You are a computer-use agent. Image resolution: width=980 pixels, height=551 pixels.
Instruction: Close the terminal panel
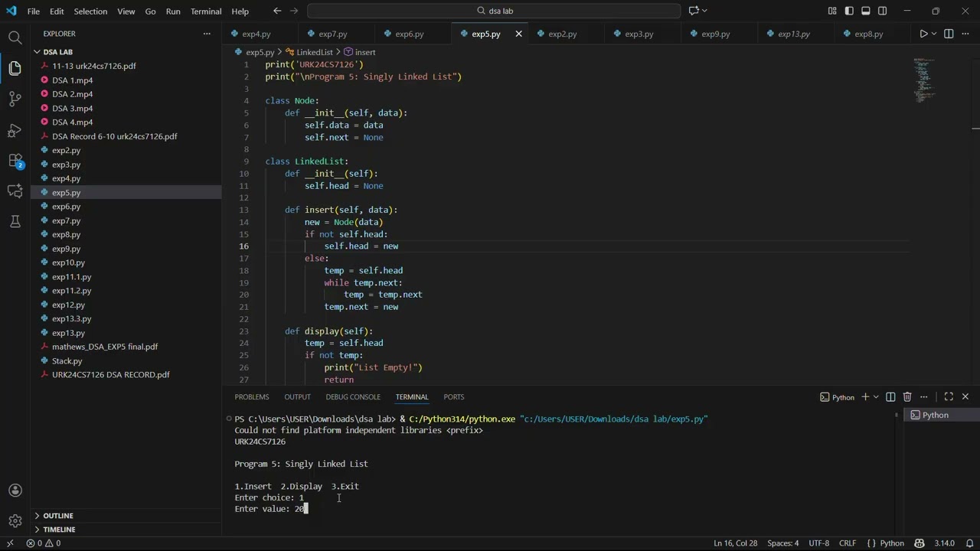pos(965,396)
